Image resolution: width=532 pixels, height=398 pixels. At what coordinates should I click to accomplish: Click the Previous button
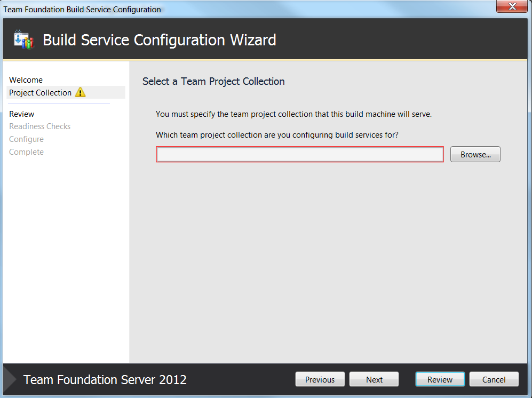pos(320,379)
